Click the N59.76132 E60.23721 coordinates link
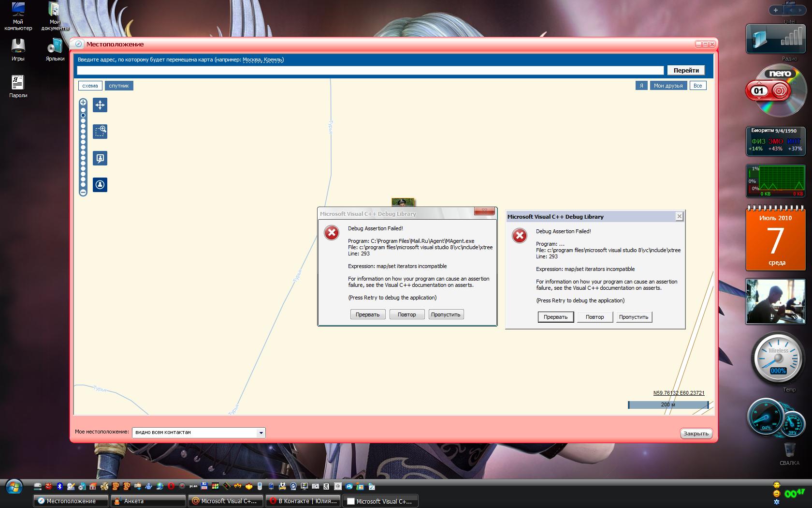This screenshot has height=508, width=812. click(679, 393)
